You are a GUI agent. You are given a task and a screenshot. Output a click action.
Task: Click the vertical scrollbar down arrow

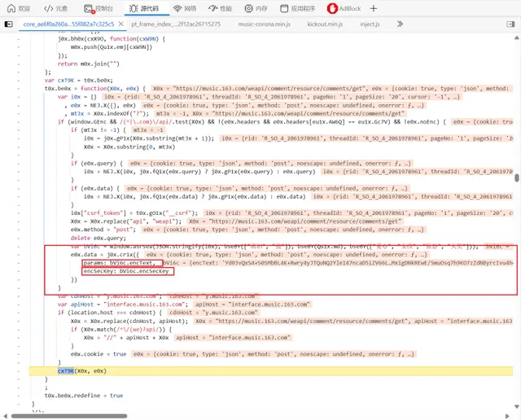(517, 407)
